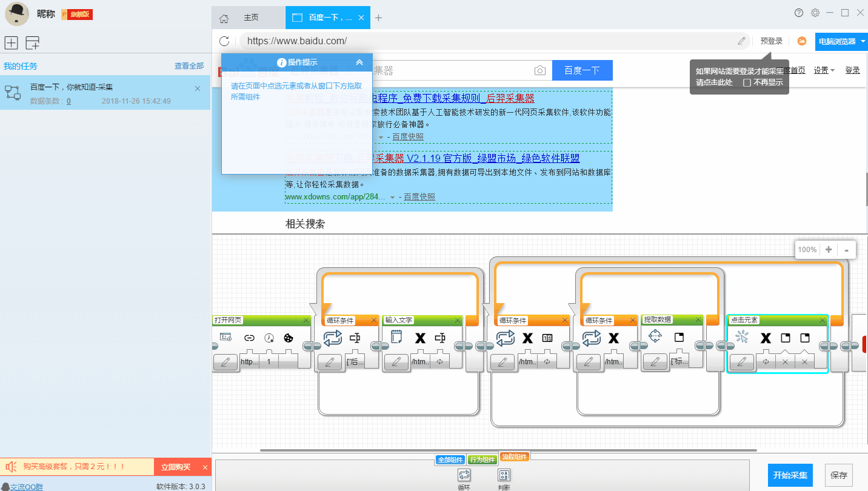Click the workflow horizontal scrollbar
Viewport: 868px width, 491px height.
point(509,450)
